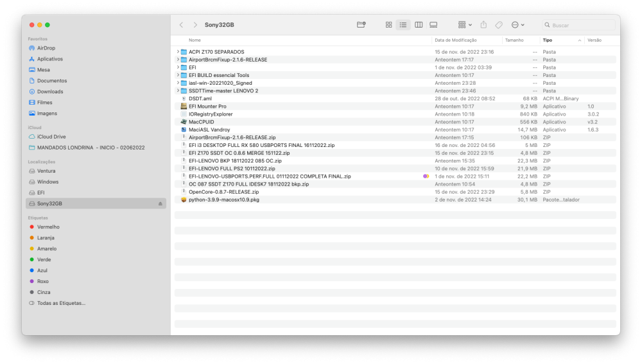Click the Buscar search field
The height and width of the screenshot is (364, 642).
pos(578,25)
